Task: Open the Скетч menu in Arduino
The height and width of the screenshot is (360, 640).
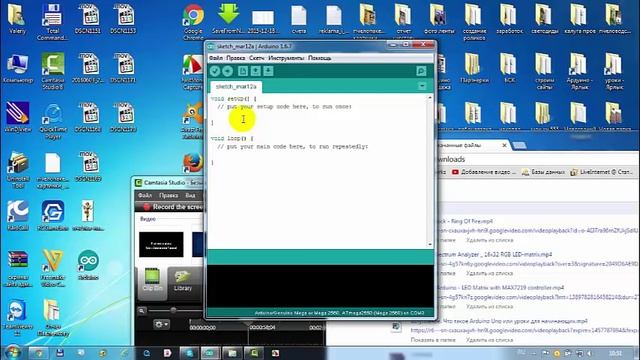Action: (257, 58)
